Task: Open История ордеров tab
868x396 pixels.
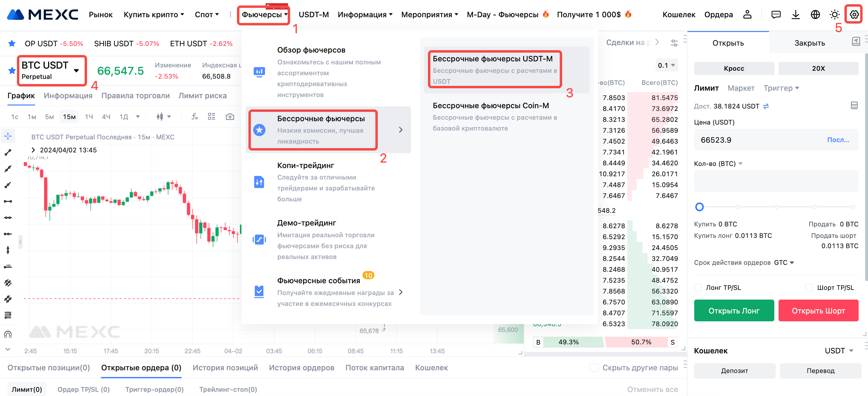Action: (301, 368)
